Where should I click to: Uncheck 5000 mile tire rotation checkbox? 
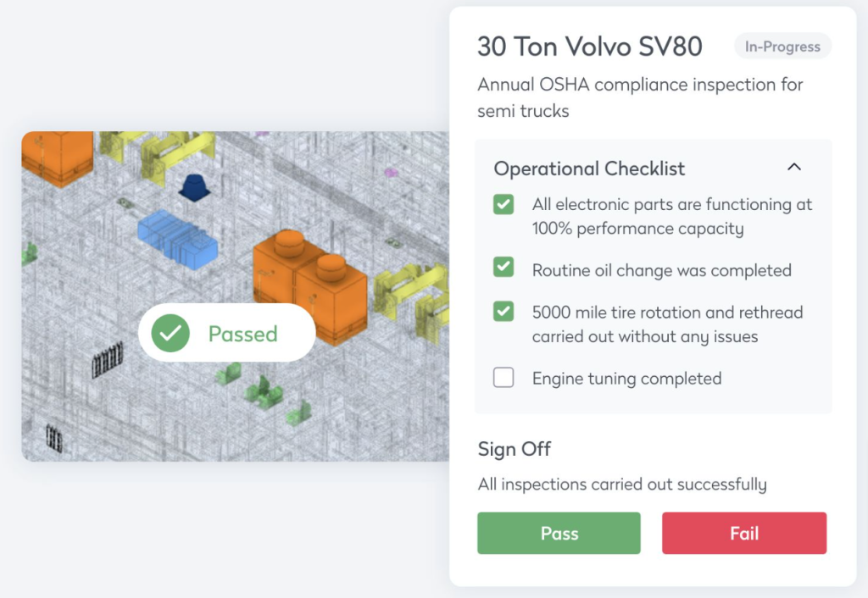tap(504, 312)
